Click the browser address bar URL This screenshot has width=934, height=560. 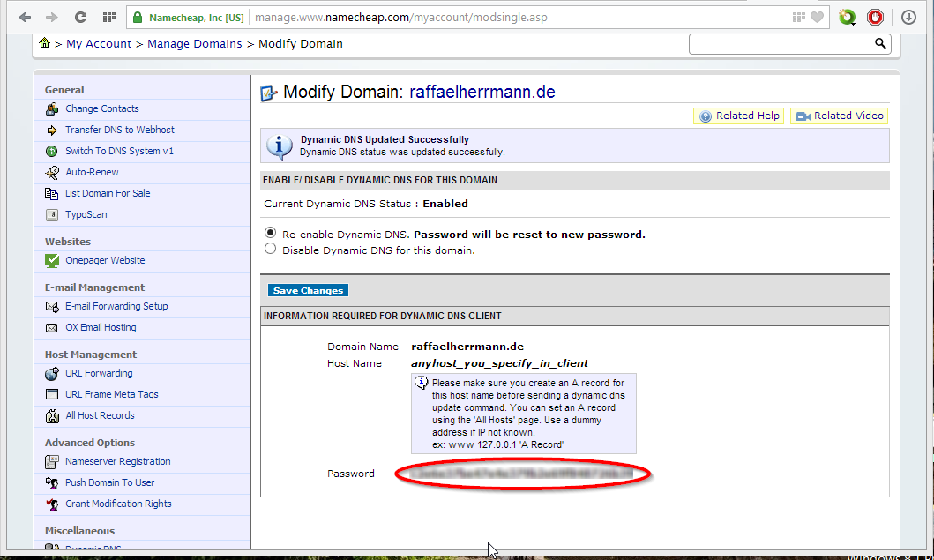click(401, 18)
